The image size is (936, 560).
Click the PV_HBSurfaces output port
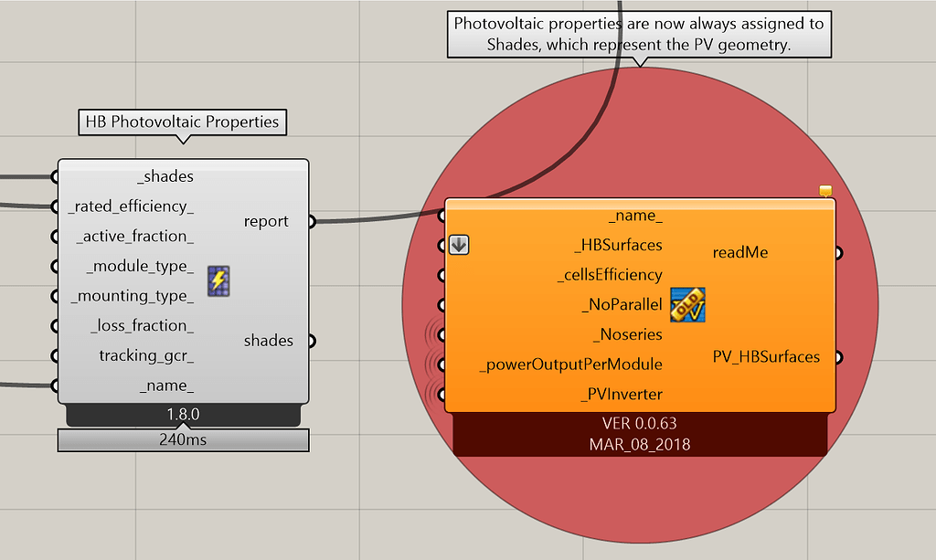click(838, 357)
